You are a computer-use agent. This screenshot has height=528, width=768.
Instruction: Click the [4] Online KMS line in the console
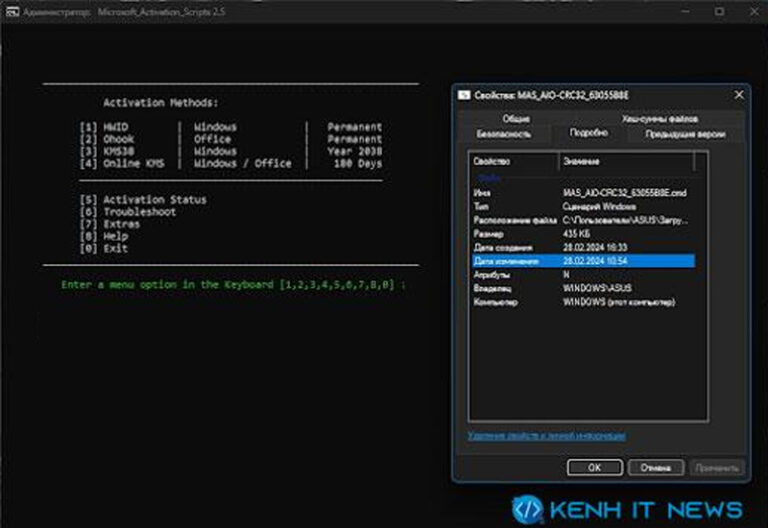point(231,164)
